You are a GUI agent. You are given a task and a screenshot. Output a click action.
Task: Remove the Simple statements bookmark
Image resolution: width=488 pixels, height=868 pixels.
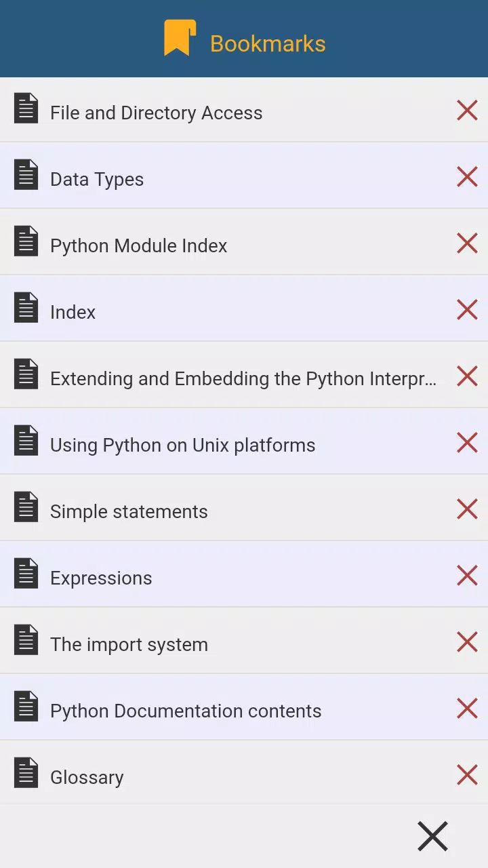467,509
